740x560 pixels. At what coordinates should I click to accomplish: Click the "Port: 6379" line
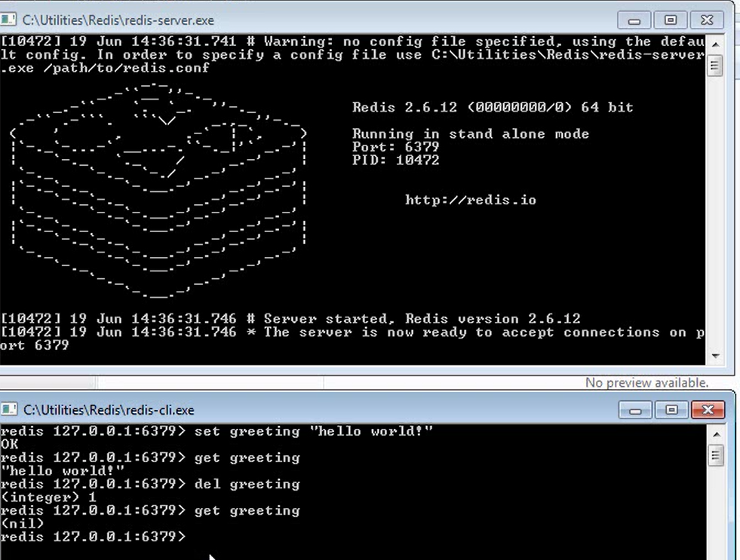pos(395,147)
